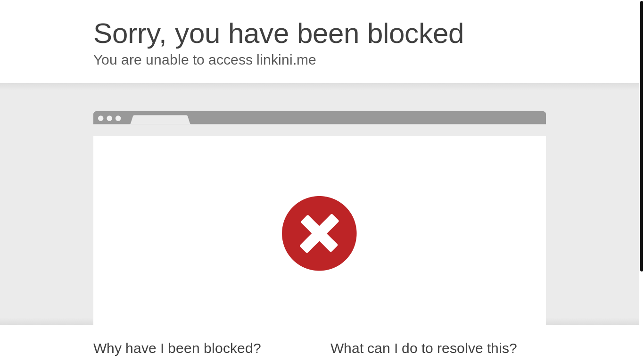Click the vertical scrollbar thumb
Screen dimensions: 644x362
[641, 136]
